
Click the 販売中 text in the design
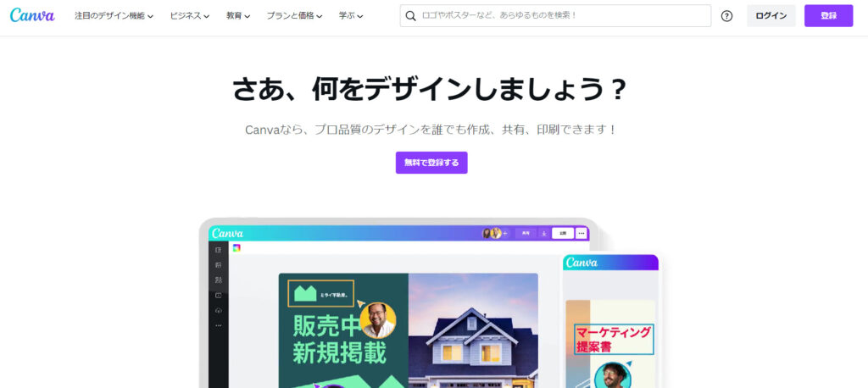[x=326, y=327]
